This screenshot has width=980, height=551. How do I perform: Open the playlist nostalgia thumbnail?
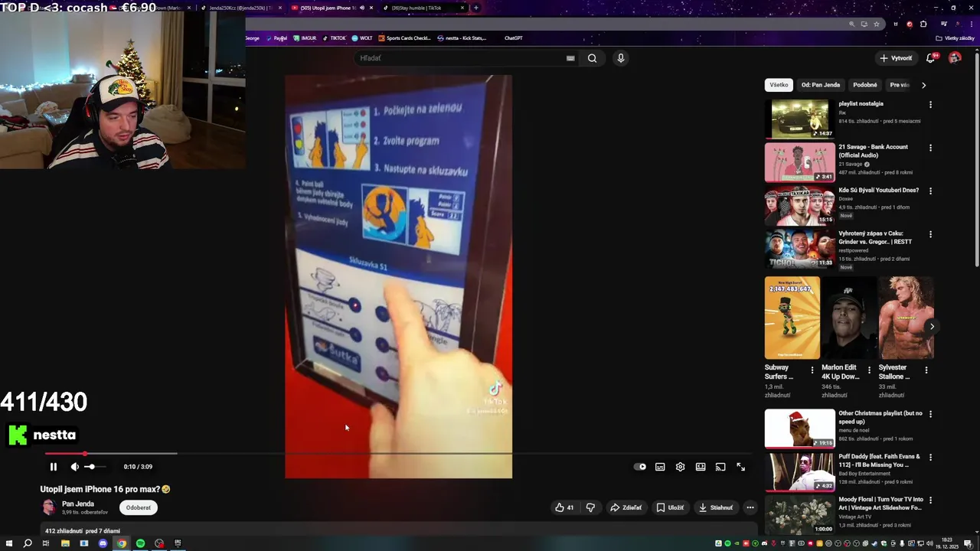799,119
